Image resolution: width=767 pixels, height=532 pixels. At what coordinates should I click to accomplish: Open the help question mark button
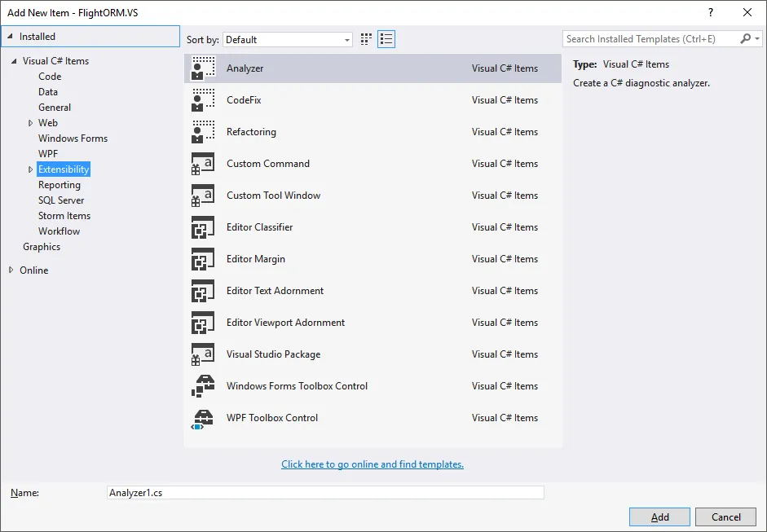pyautogui.click(x=711, y=12)
